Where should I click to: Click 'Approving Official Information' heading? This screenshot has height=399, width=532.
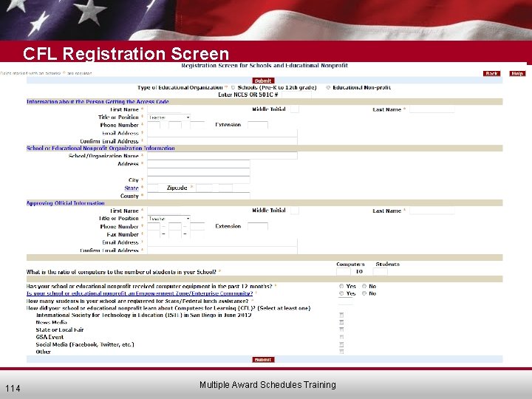(x=66, y=203)
